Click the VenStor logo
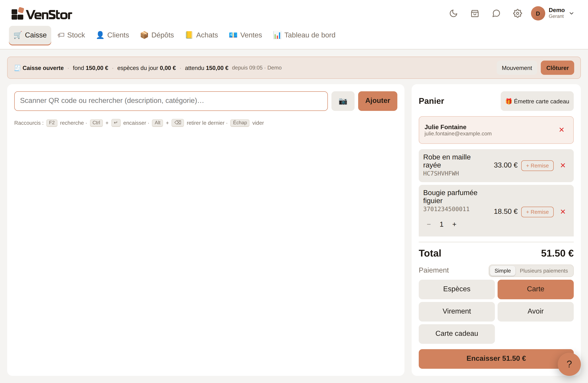 coord(42,14)
